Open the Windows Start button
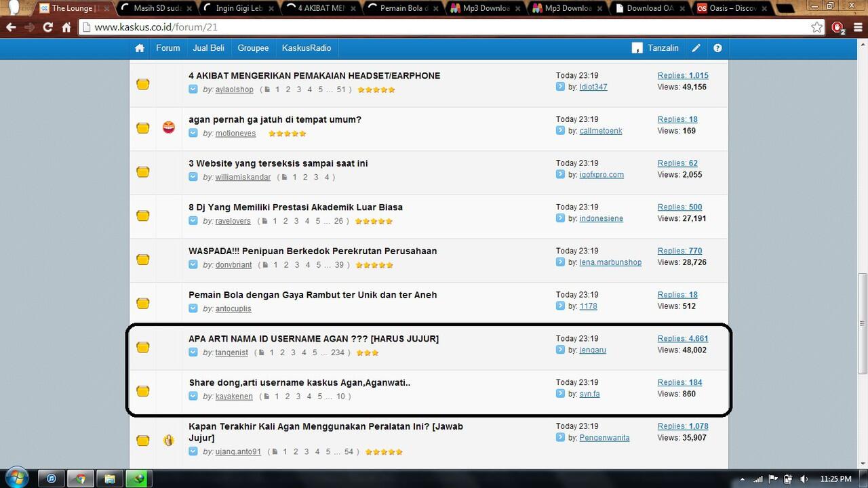868x488 pixels. pos(16,478)
